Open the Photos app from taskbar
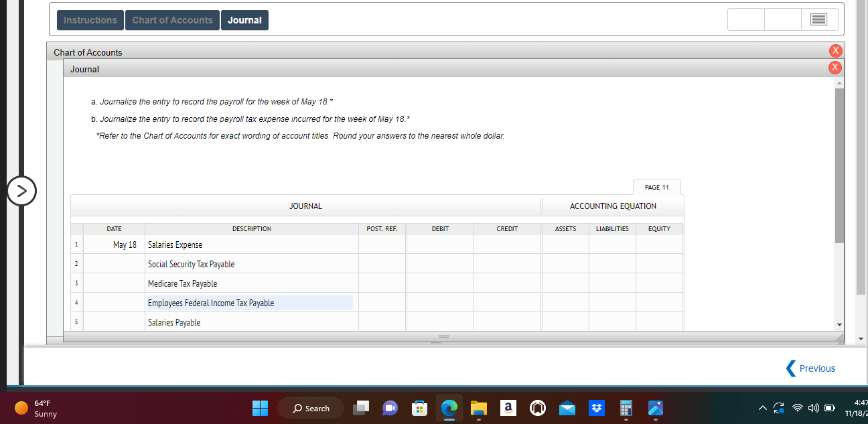Viewport: 868px width, 424px height. click(655, 408)
